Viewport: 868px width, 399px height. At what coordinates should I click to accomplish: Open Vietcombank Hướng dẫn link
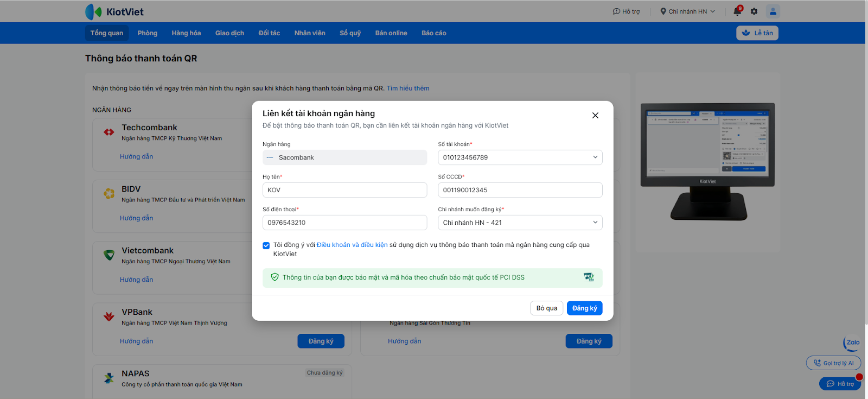pos(137,280)
